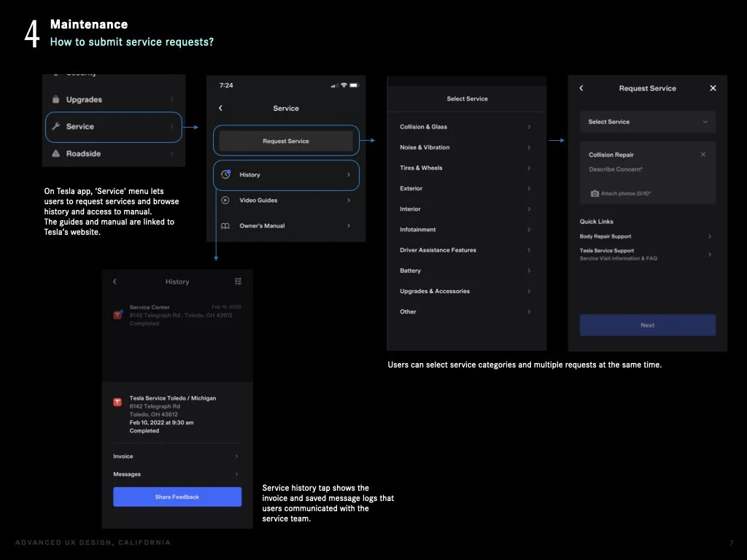Expand chevron on the Invoice row

237,456
